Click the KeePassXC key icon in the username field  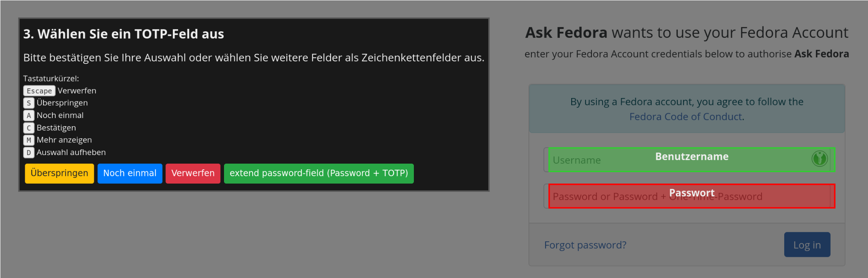pyautogui.click(x=819, y=159)
